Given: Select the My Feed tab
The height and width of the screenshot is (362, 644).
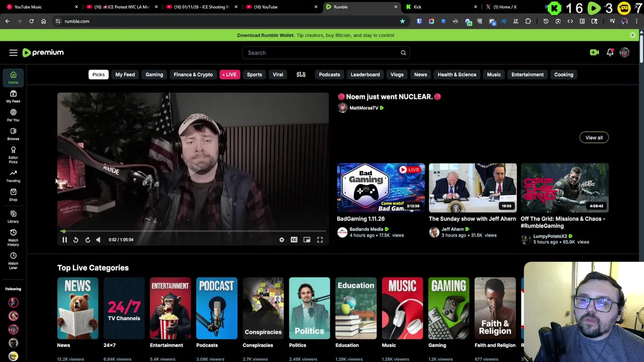Looking at the screenshot, I should point(125,74).
